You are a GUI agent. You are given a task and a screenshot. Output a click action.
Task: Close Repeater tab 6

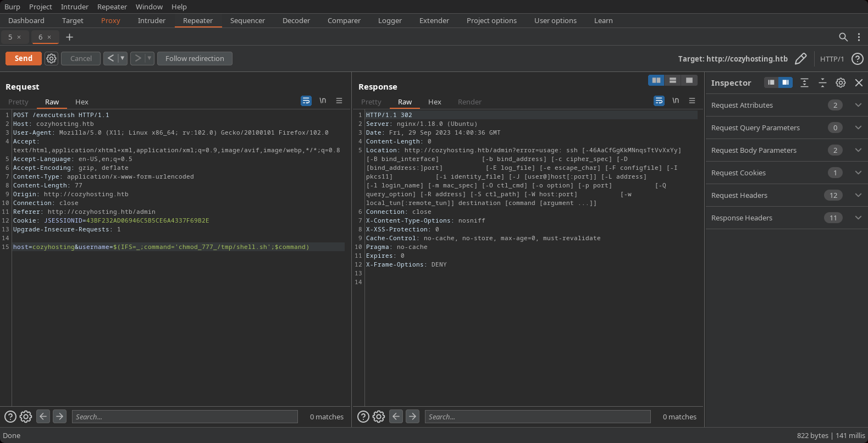(x=49, y=37)
